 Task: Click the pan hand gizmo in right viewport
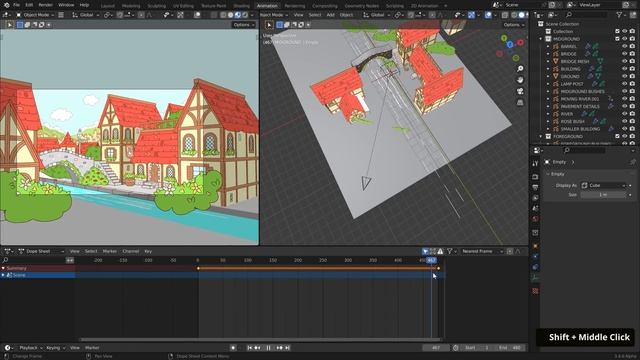coord(520,80)
